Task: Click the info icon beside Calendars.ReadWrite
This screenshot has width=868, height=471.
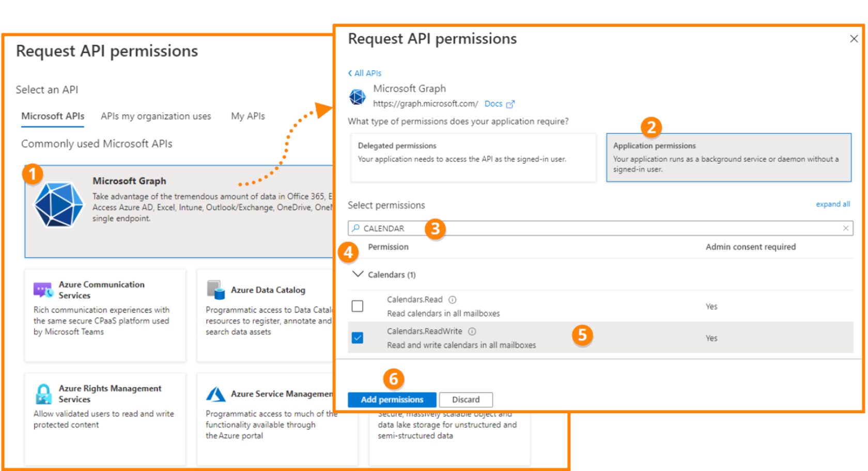Action: click(472, 332)
